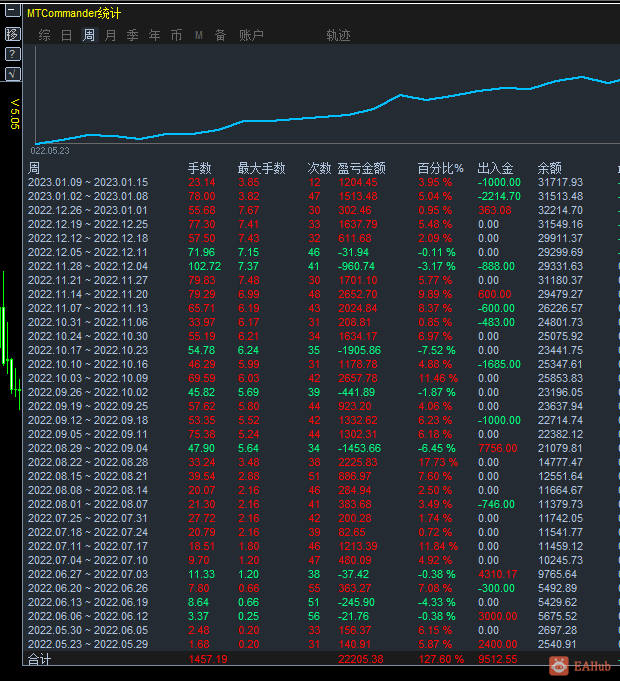
Task: Select row 2022.09.26 ~ 2022.10.02
Action: point(320,392)
